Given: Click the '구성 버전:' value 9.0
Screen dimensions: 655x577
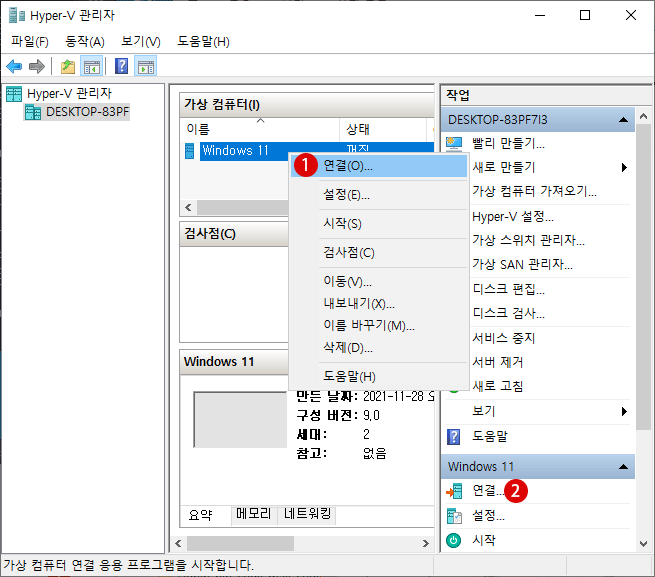Looking at the screenshot, I should [x=371, y=415].
